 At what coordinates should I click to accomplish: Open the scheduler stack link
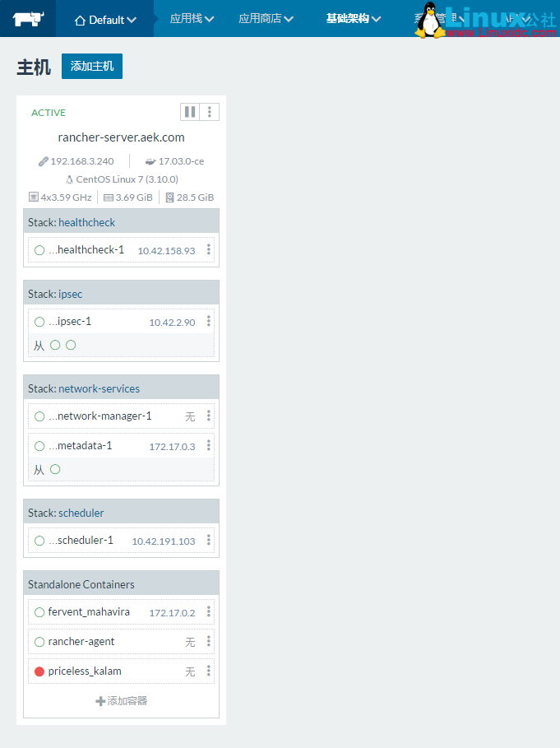tap(81, 513)
